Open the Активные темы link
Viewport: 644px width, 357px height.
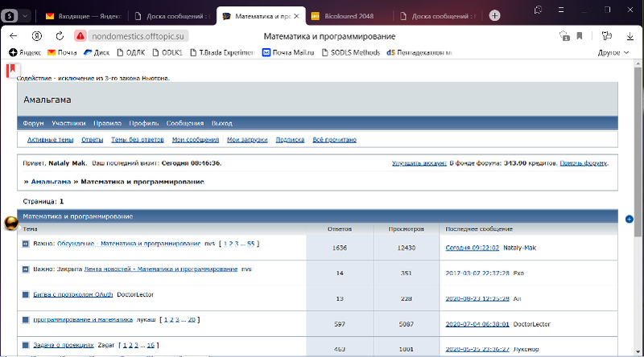coord(50,140)
